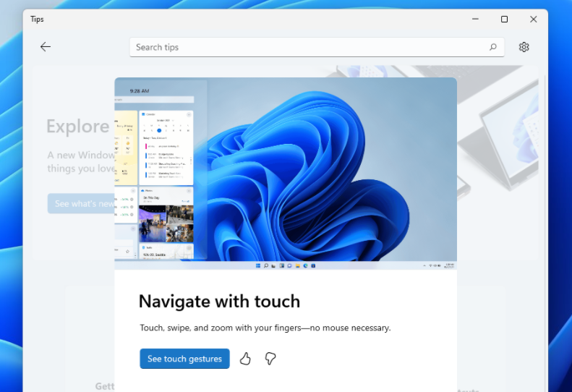Click the Navigate with touch heading
This screenshot has height=392, width=572.
coord(219,302)
